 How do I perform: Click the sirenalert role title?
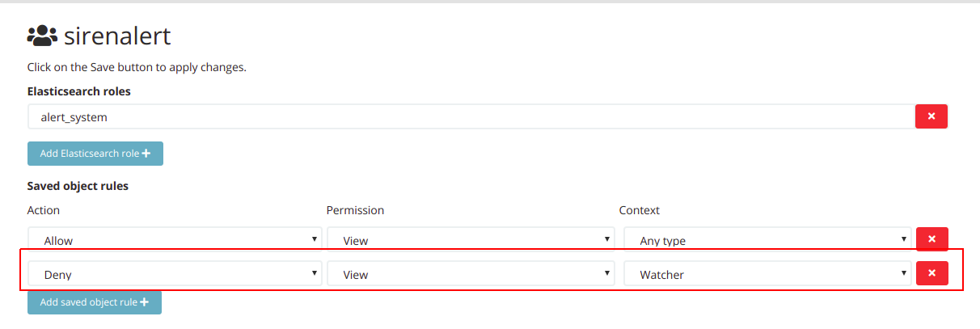tap(116, 36)
